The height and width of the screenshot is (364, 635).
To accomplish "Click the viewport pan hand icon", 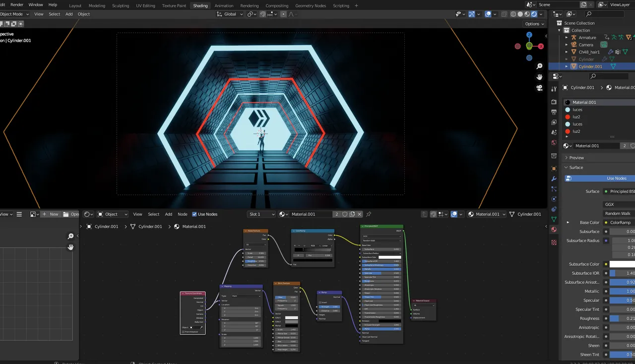I will 539,77.
